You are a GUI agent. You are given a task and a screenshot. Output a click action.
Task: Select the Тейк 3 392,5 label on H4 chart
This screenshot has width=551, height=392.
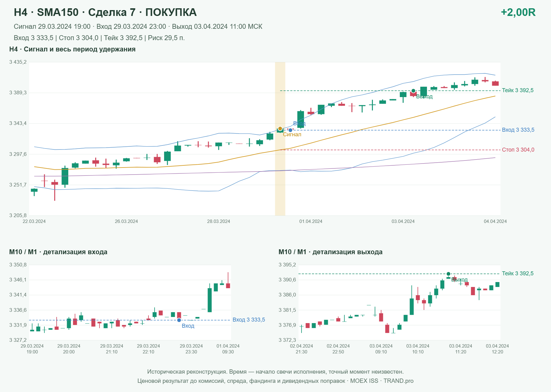(x=518, y=90)
